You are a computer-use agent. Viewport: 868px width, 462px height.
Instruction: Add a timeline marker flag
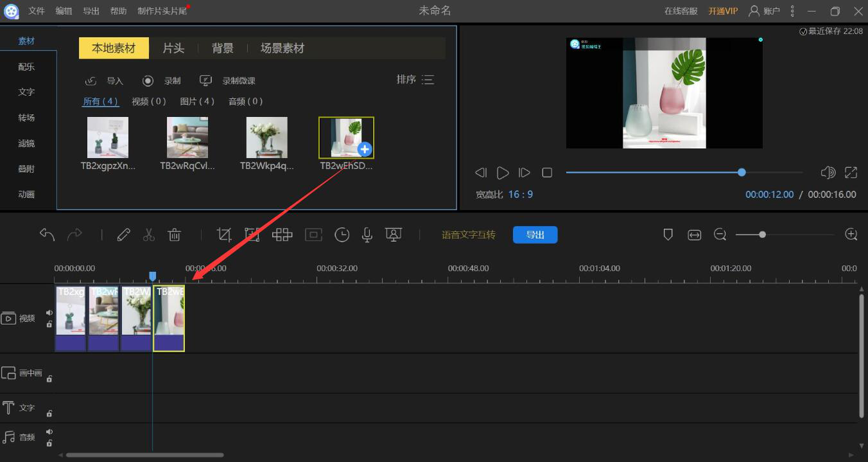pos(668,235)
